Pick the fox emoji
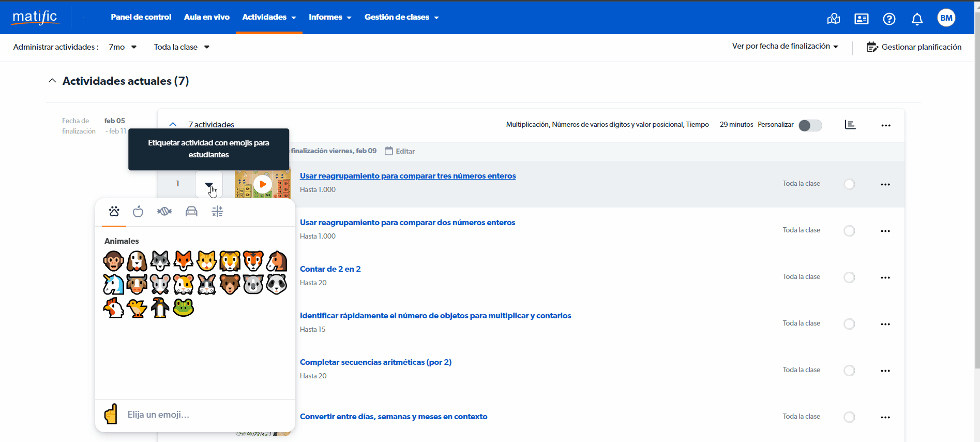 click(x=184, y=261)
